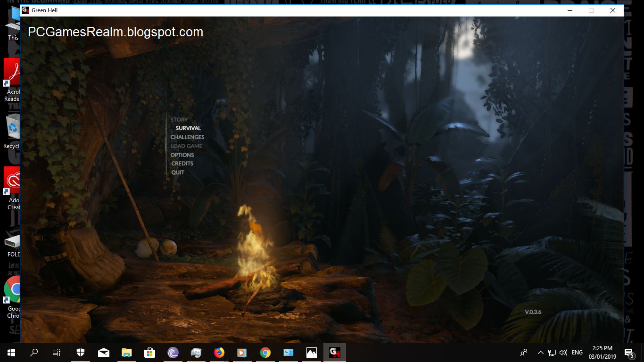Open the game OPTIONS
This screenshot has width=644, height=362.
[x=182, y=155]
